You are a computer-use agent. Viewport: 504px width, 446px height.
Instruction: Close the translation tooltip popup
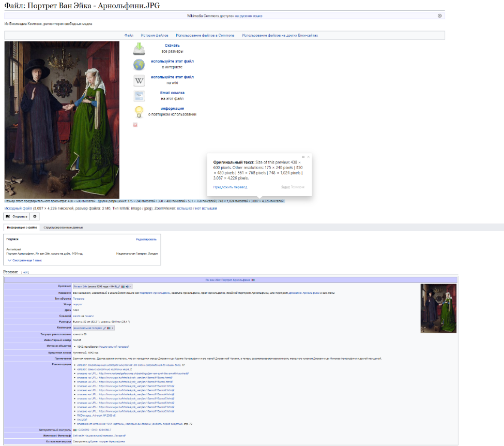pyautogui.click(x=308, y=157)
